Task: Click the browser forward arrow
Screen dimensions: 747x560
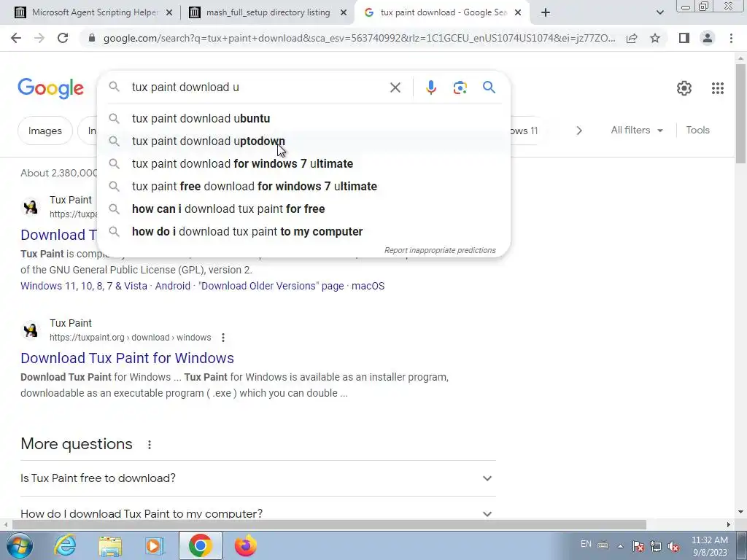Action: coord(39,38)
